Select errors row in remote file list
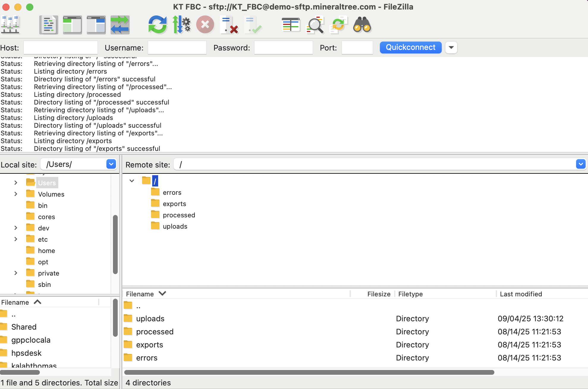Screen dimensions: 588x389 (355, 358)
